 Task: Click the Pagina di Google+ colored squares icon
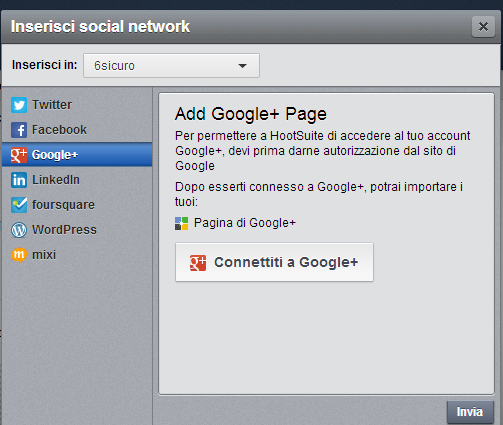click(182, 223)
